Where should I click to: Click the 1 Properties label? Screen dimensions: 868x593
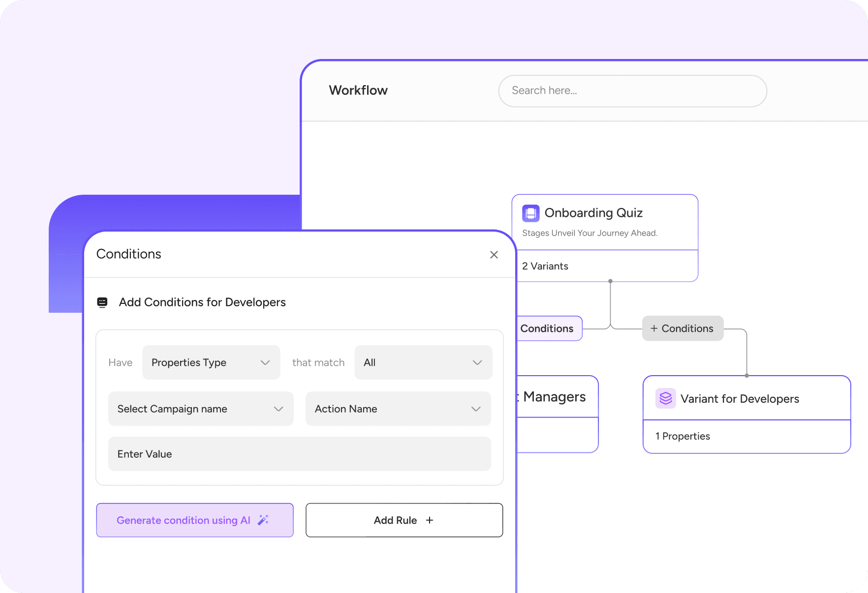point(682,436)
